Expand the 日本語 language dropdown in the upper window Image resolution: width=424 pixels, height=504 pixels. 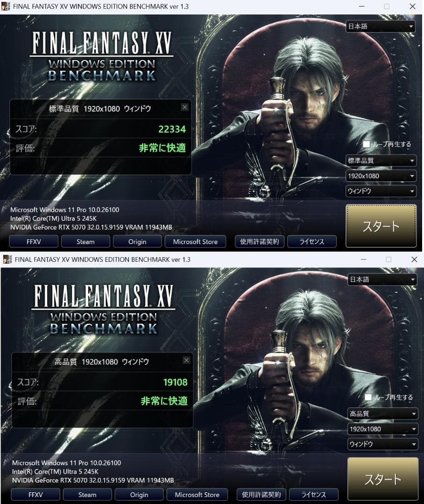[x=381, y=26]
